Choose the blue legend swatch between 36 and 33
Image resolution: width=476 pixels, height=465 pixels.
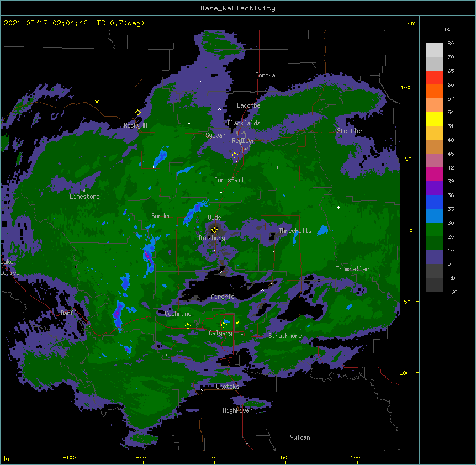tap(434, 202)
